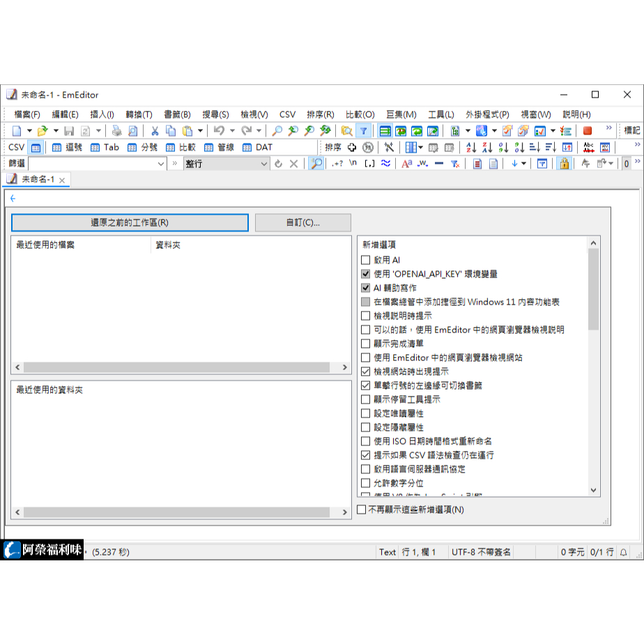Viewport: 644px width, 644px height.
Task: Toggle the escape sequence \n filter option
Action: 353,164
